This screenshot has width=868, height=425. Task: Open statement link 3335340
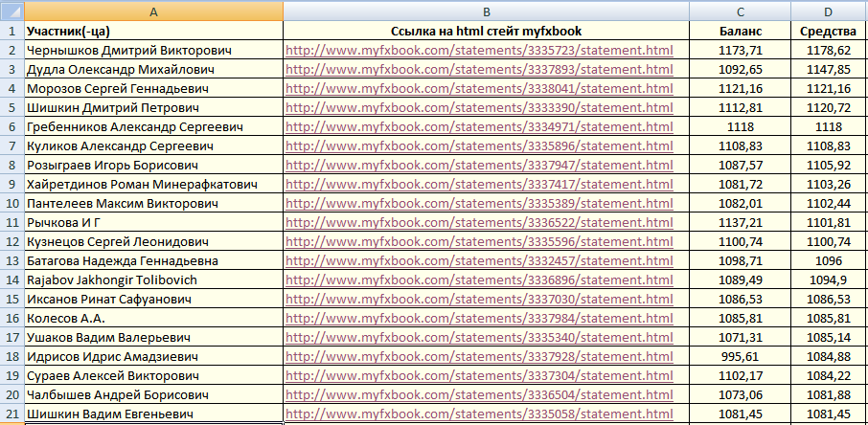[479, 337]
